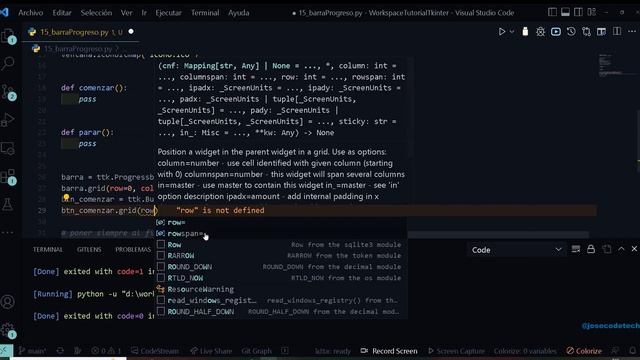Select the 'RTLD_NOW' os module suggestion
Screen dimensions: 640x360
pos(281,278)
